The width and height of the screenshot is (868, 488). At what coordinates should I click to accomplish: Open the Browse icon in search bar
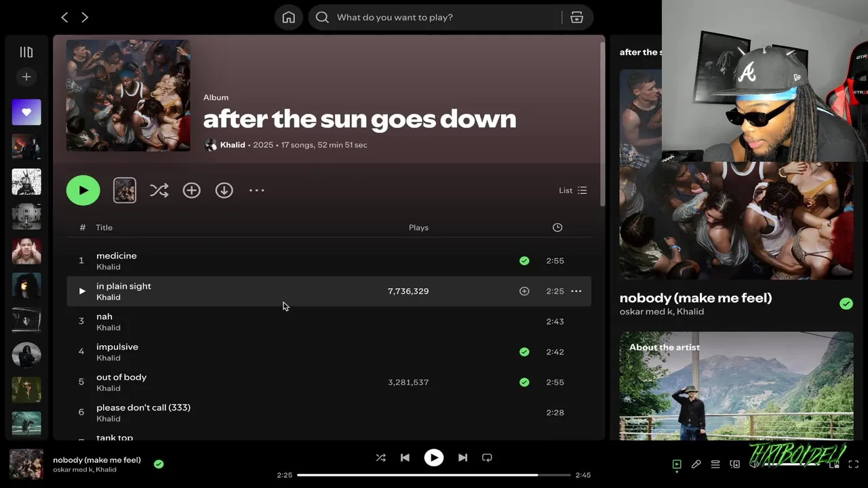(577, 17)
